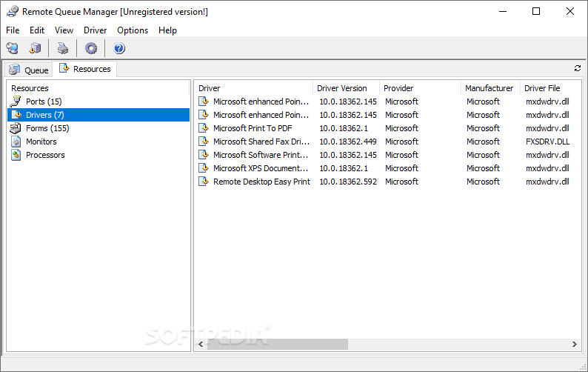Click version 10.0.18362.449 cell
This screenshot has height=372, width=588.
pyautogui.click(x=347, y=142)
